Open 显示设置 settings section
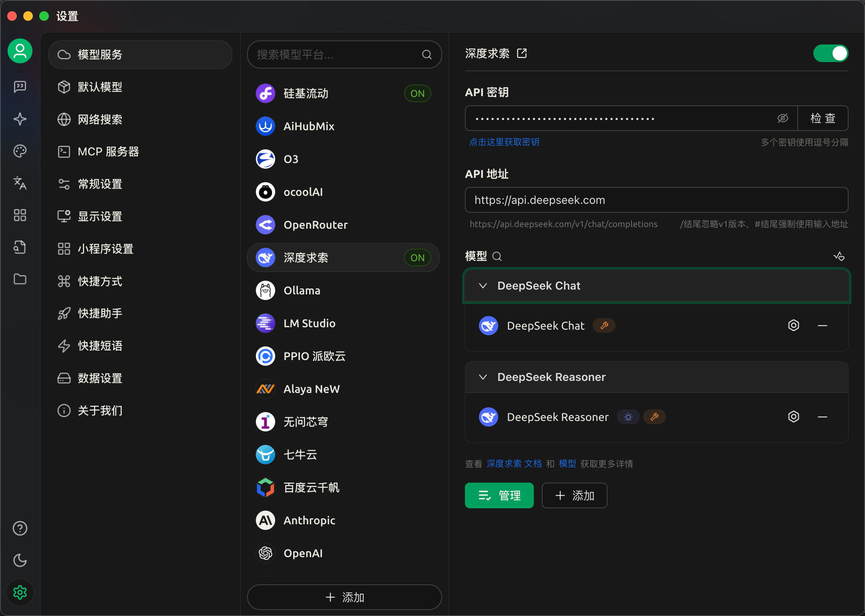Viewport: 865px width, 616px height. point(140,217)
